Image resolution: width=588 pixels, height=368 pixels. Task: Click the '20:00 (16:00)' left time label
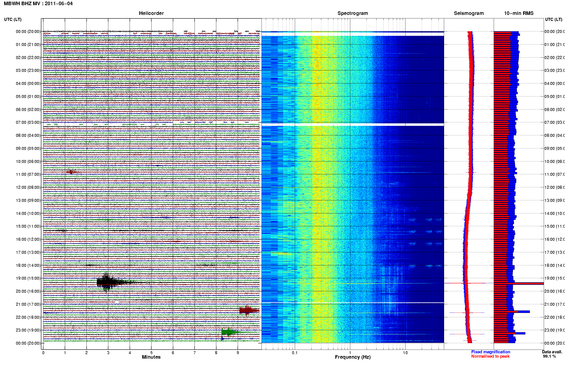(28, 291)
